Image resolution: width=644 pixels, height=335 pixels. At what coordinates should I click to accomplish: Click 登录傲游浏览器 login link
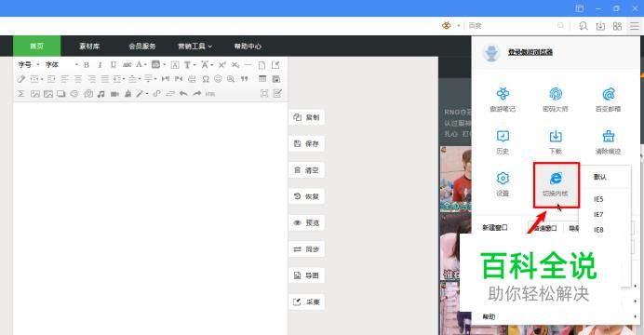pyautogui.click(x=530, y=52)
